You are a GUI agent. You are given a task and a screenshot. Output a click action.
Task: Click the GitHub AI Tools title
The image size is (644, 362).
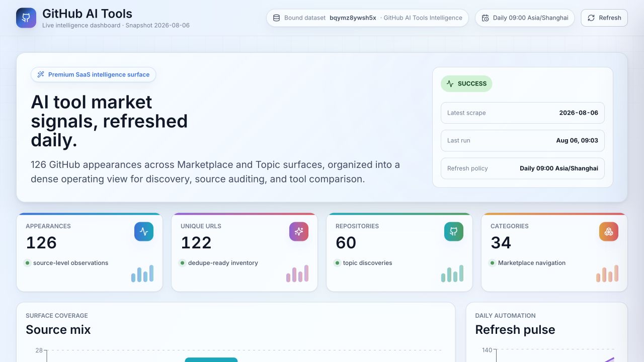click(88, 14)
